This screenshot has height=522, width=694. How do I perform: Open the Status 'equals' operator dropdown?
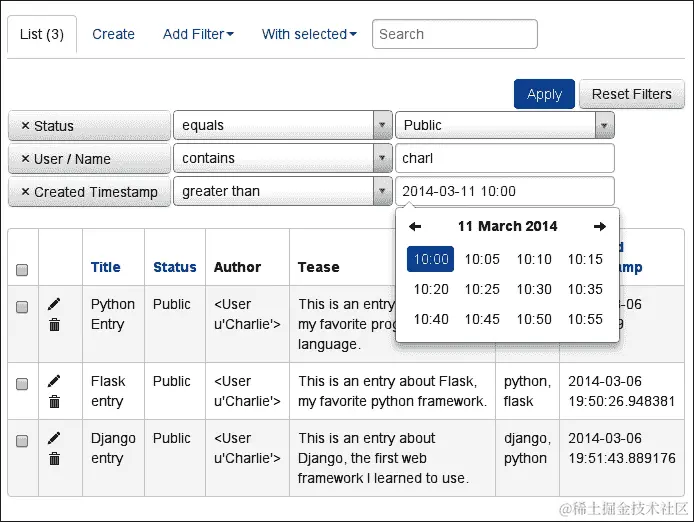click(283, 125)
